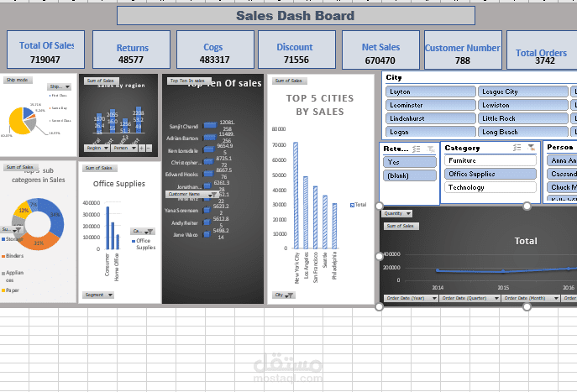Select Little Rock in City slicer
Image resolution: width=577 pixels, height=392 pixels.
(x=523, y=118)
